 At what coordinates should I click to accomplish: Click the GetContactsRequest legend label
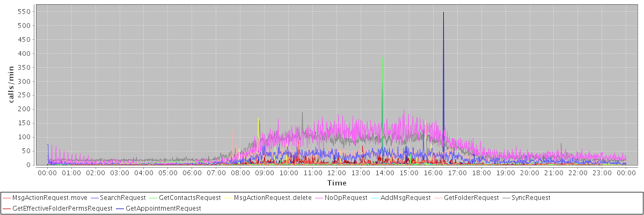pyautogui.click(x=190, y=198)
